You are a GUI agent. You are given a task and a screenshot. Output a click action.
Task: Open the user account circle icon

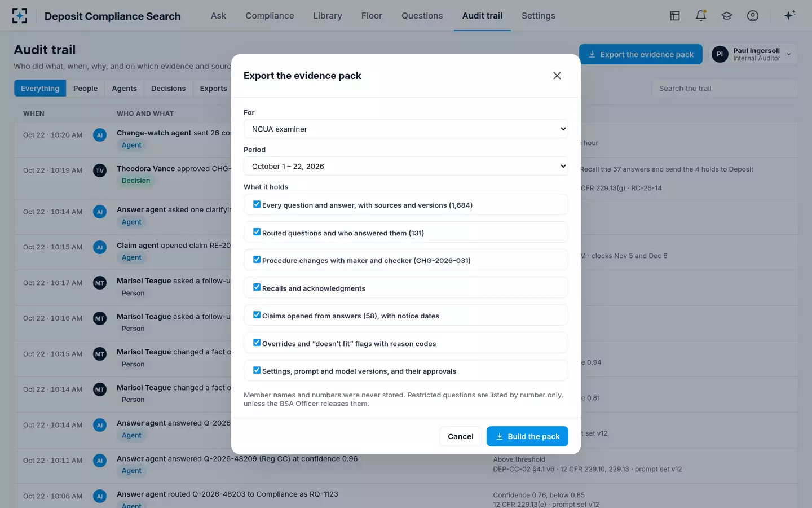(753, 16)
